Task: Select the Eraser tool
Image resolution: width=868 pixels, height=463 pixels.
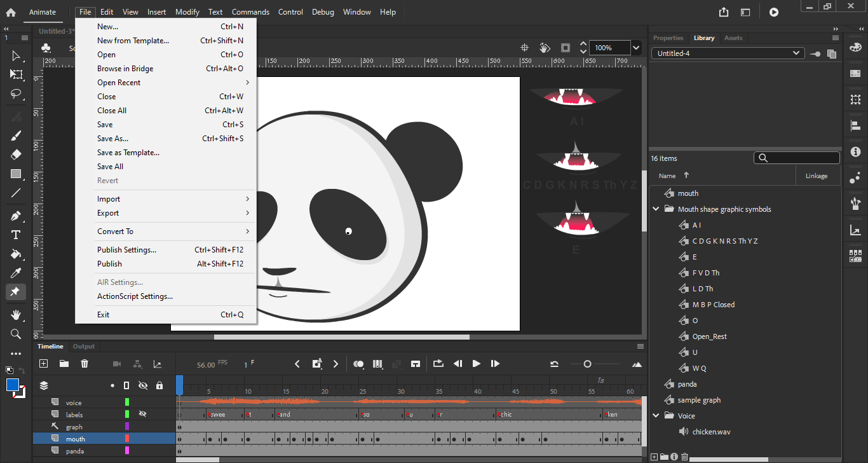Action: click(16, 154)
